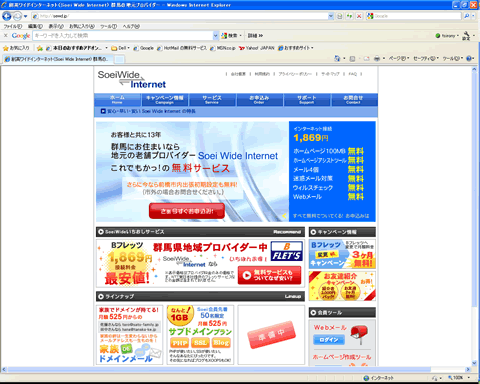Open the Google Toolbar wrench settings icon
Screen dimensions: 480x384
click(467, 35)
